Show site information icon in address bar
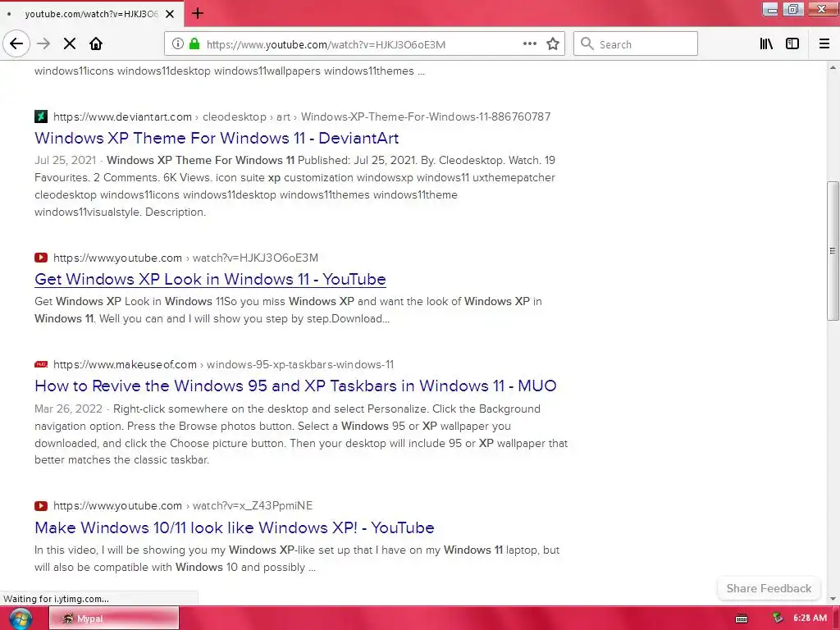 [178, 44]
